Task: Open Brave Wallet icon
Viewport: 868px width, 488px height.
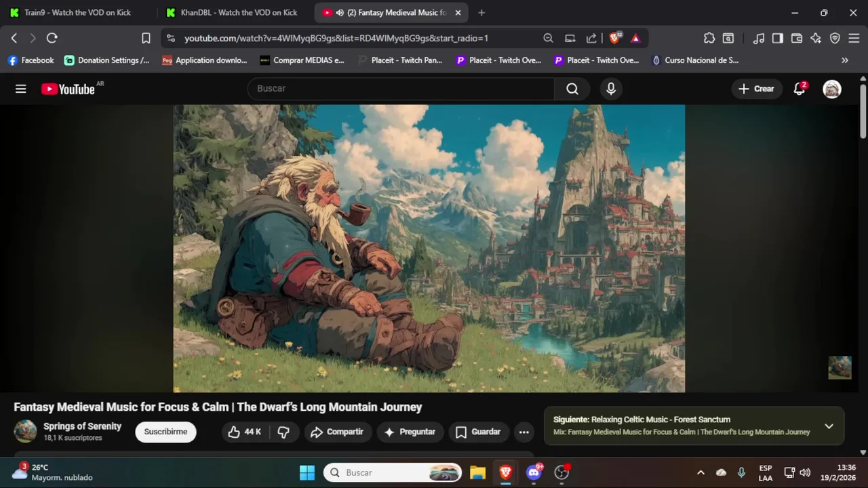Action: pyautogui.click(x=797, y=38)
